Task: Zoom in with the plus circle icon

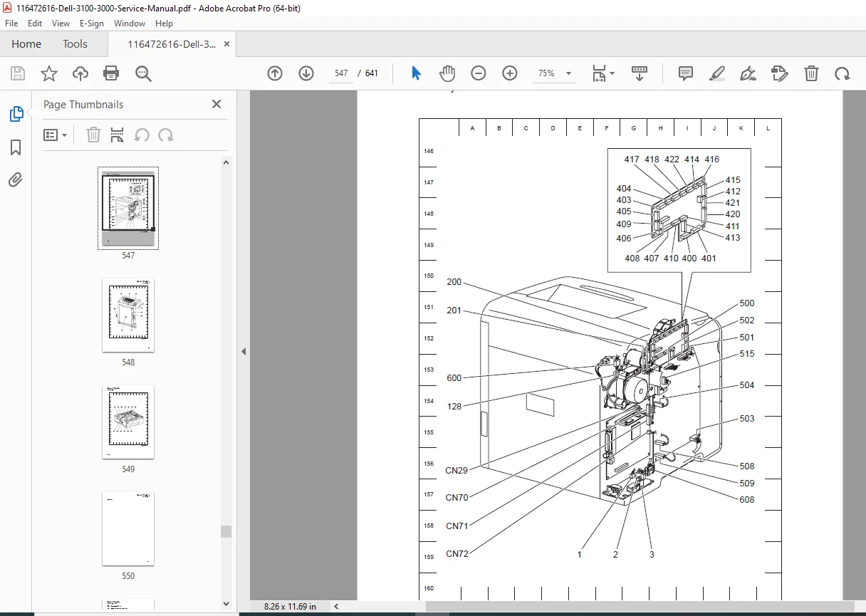Action: coord(509,73)
